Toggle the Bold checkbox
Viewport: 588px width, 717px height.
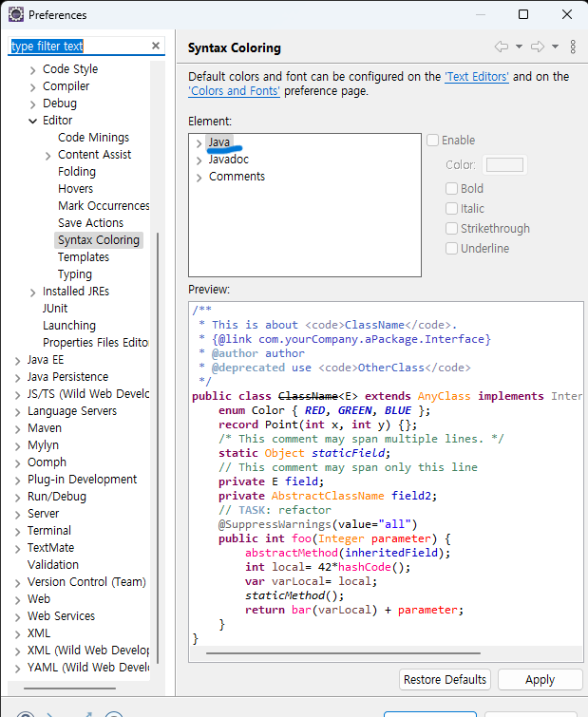point(452,188)
